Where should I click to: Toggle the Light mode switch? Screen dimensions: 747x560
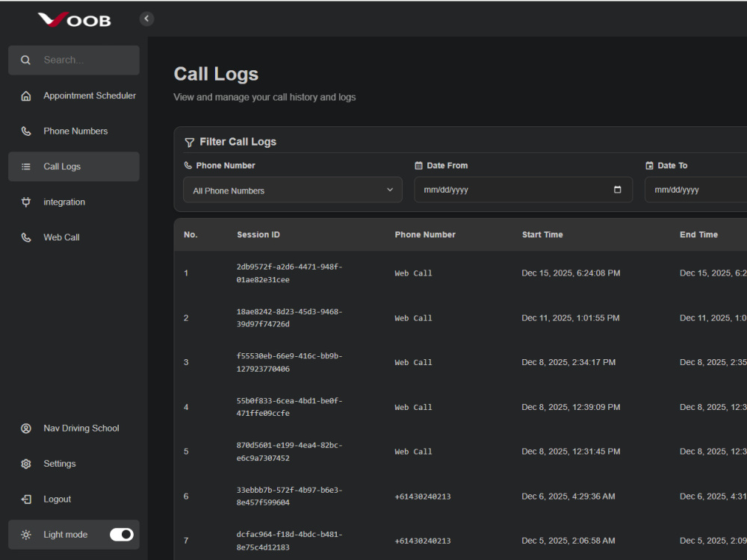pos(122,535)
